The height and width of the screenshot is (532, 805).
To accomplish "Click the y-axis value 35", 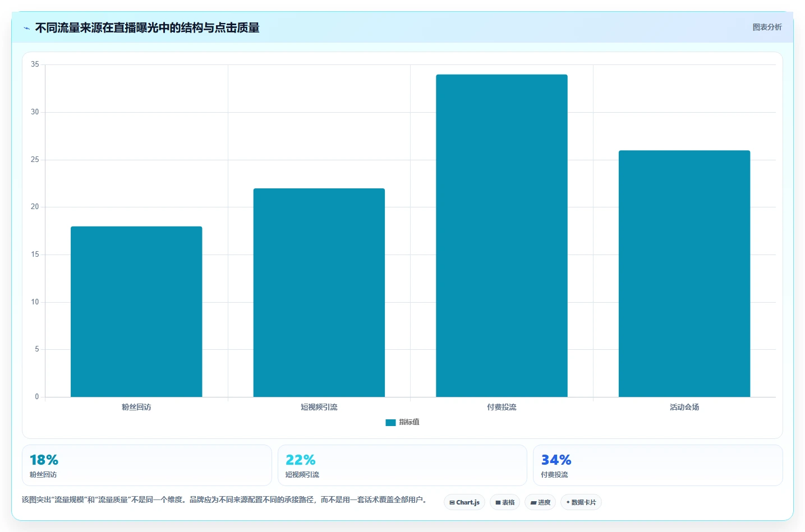I will pos(35,64).
